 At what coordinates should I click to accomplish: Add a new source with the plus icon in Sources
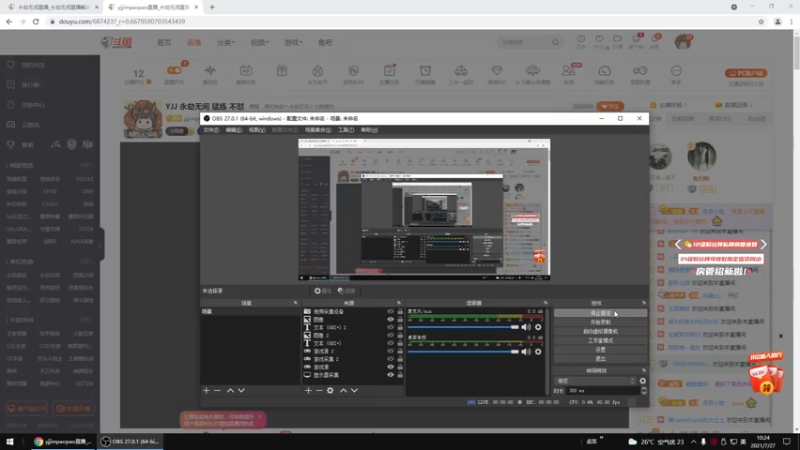click(x=308, y=390)
